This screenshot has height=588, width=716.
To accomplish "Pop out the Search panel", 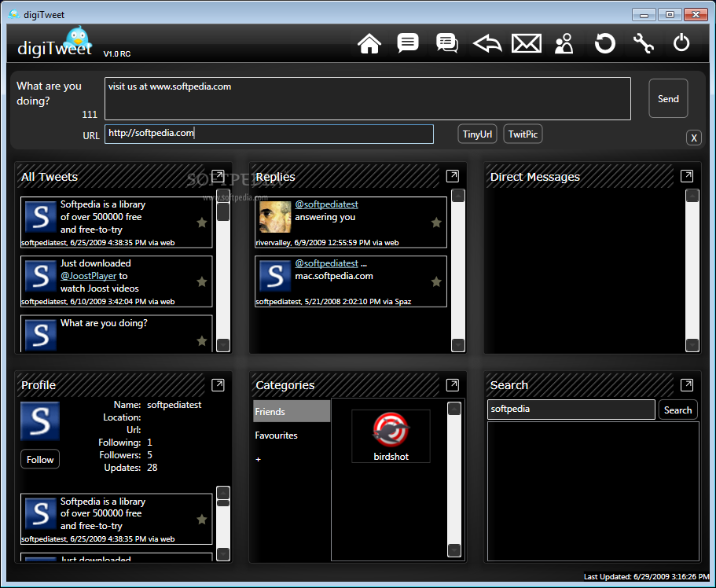I will (687, 384).
